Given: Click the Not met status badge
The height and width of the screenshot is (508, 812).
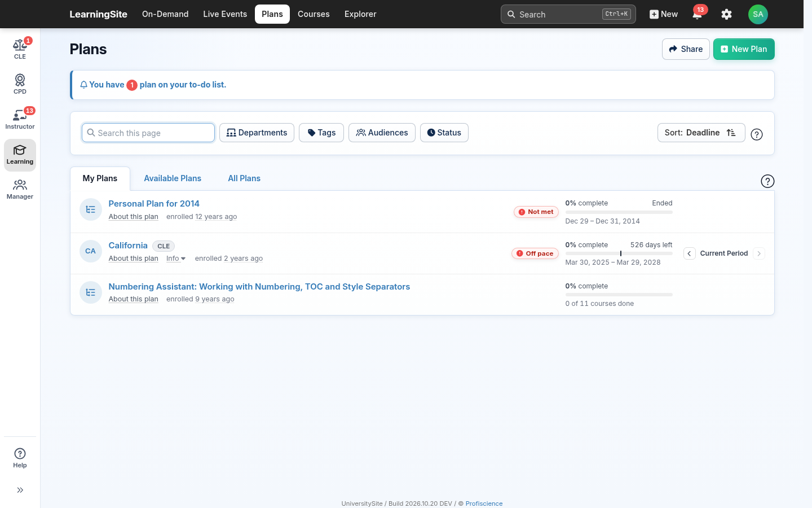Looking at the screenshot, I should point(536,212).
